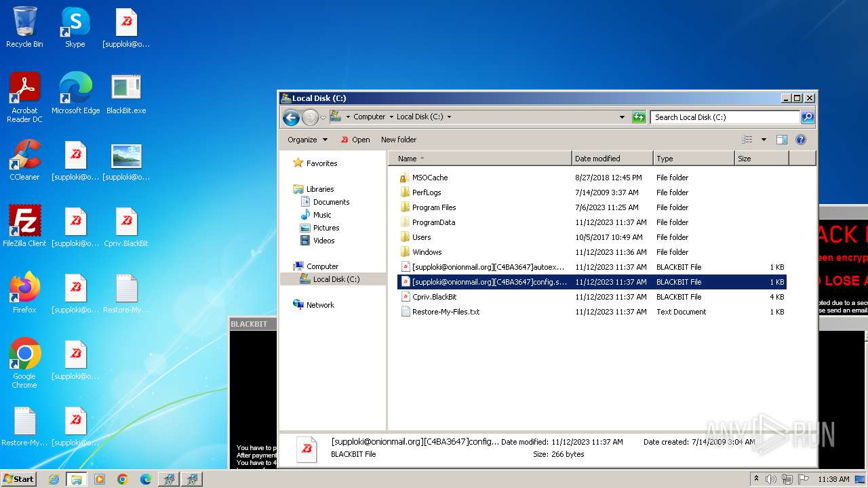The image size is (868, 488).
Task: Click Windows Media Player taskbar icon
Action: tap(100, 479)
